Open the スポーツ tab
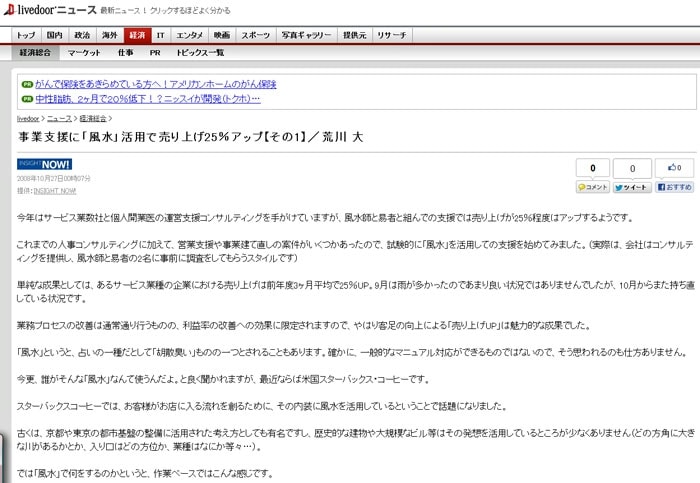700x483 pixels. pyautogui.click(x=255, y=34)
